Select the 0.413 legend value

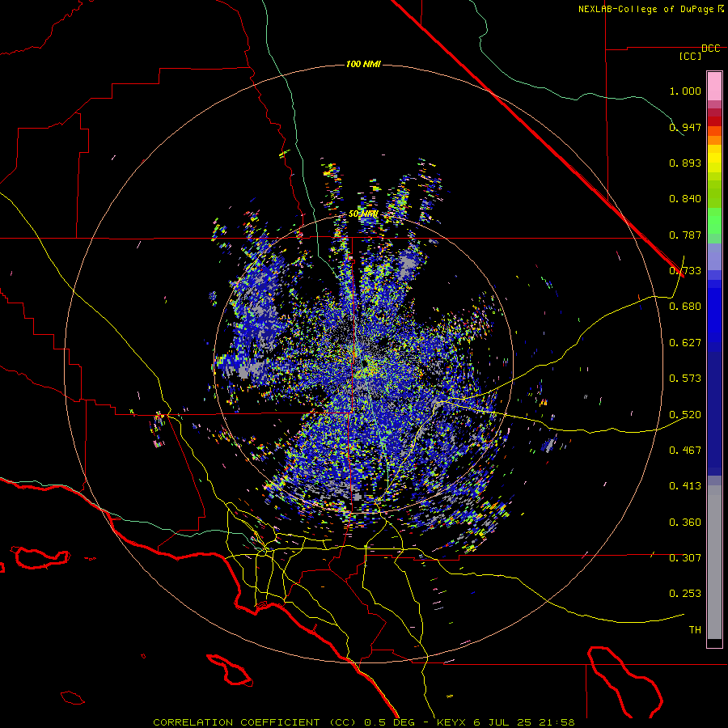tap(685, 486)
